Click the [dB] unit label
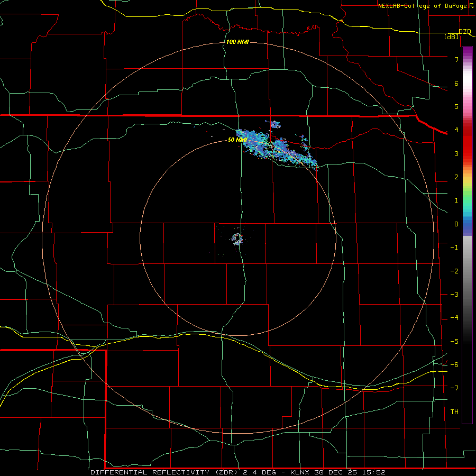476x476 pixels. pyautogui.click(x=452, y=37)
